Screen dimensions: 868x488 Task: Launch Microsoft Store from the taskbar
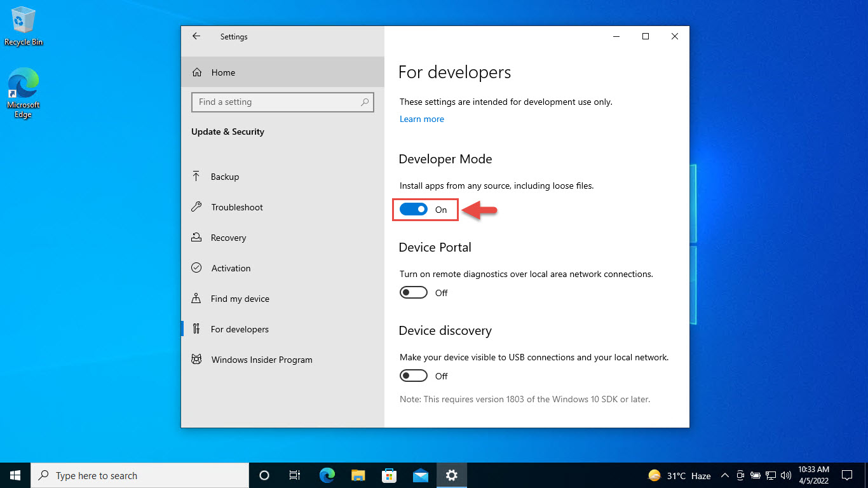390,475
